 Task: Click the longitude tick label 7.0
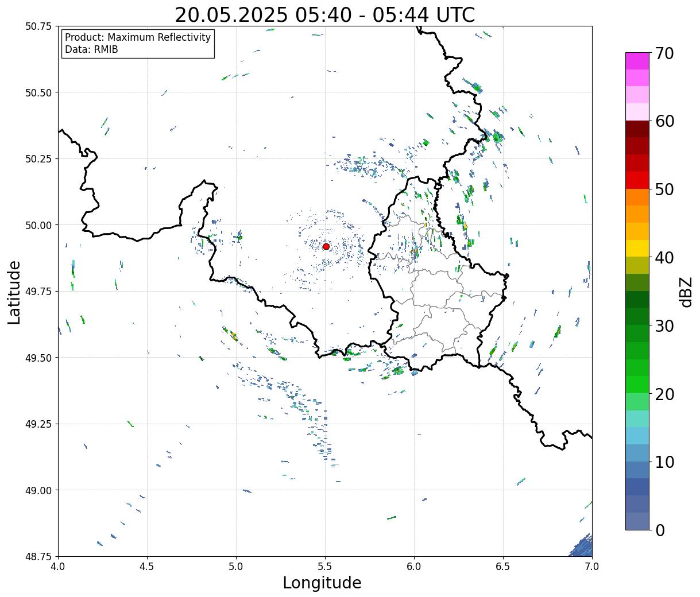(x=592, y=567)
